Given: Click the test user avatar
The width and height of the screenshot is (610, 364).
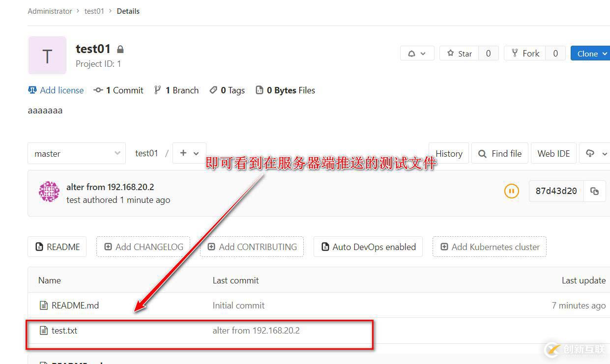Looking at the screenshot, I should click(x=49, y=192).
